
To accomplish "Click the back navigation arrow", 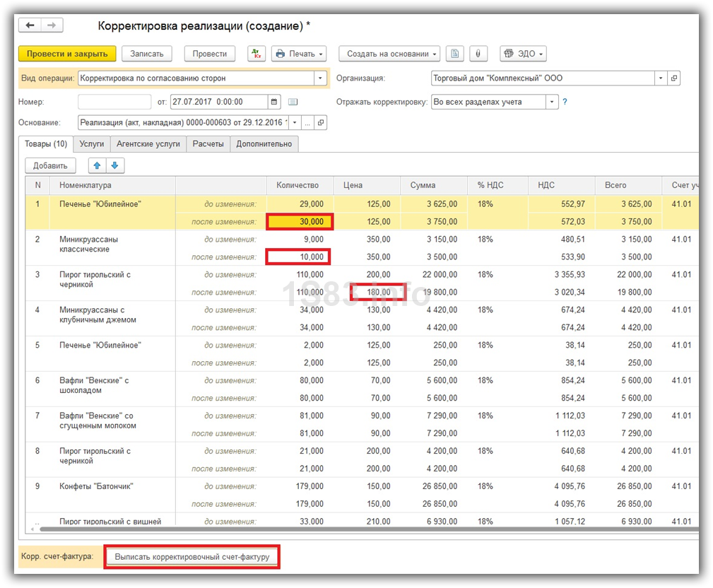I will pos(30,25).
